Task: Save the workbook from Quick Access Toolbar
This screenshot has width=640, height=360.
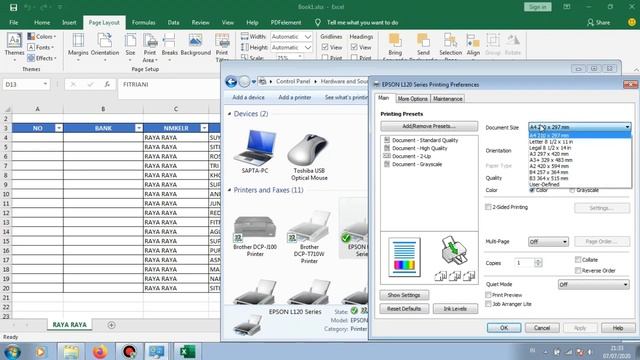Action: pyautogui.click(x=13, y=7)
